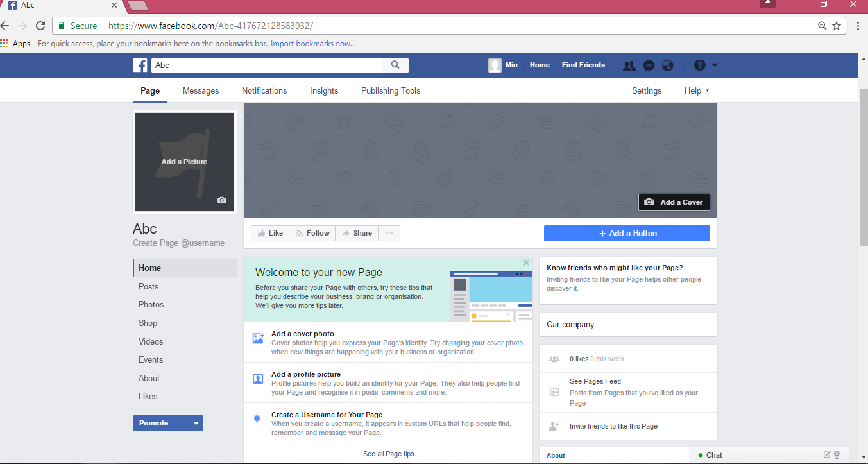This screenshot has height=464, width=868.
Task: Click the browser vertical scrollbar
Action: pyautogui.click(x=863, y=167)
